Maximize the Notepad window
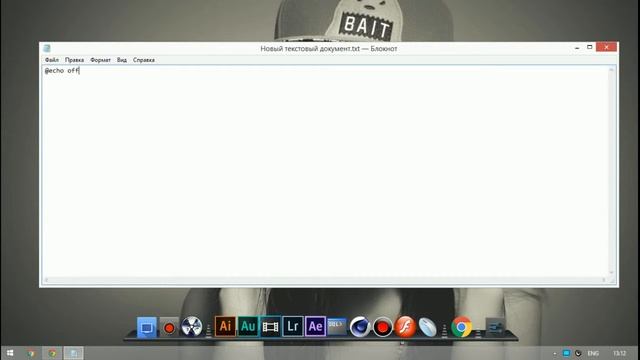The image size is (640, 360). [590, 47]
